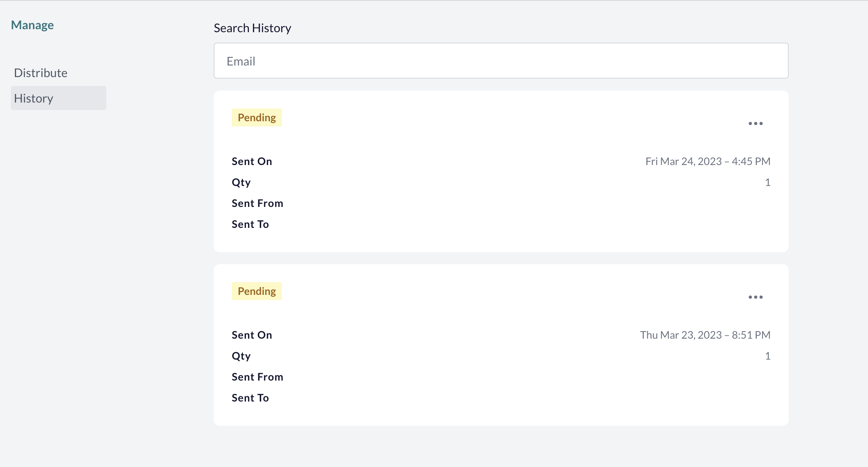Open the Distribute section in sidebar
868x467 pixels.
coord(41,73)
